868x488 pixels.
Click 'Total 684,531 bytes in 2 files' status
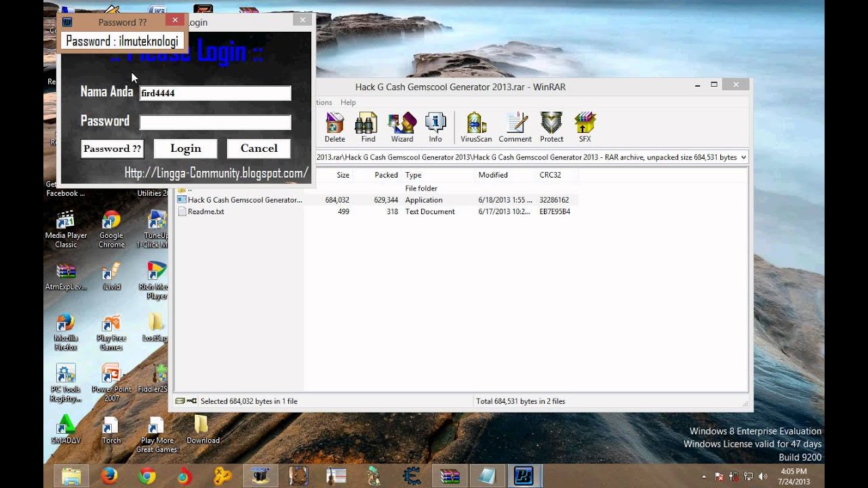pos(521,401)
